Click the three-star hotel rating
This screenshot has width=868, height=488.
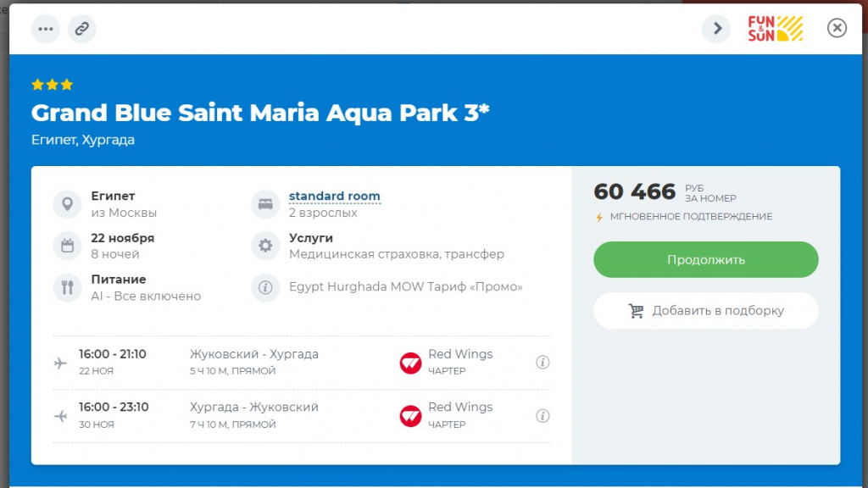point(52,85)
